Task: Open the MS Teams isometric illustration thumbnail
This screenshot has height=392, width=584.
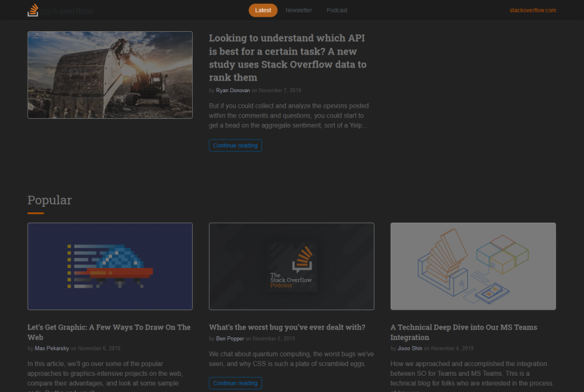Action: (473, 267)
